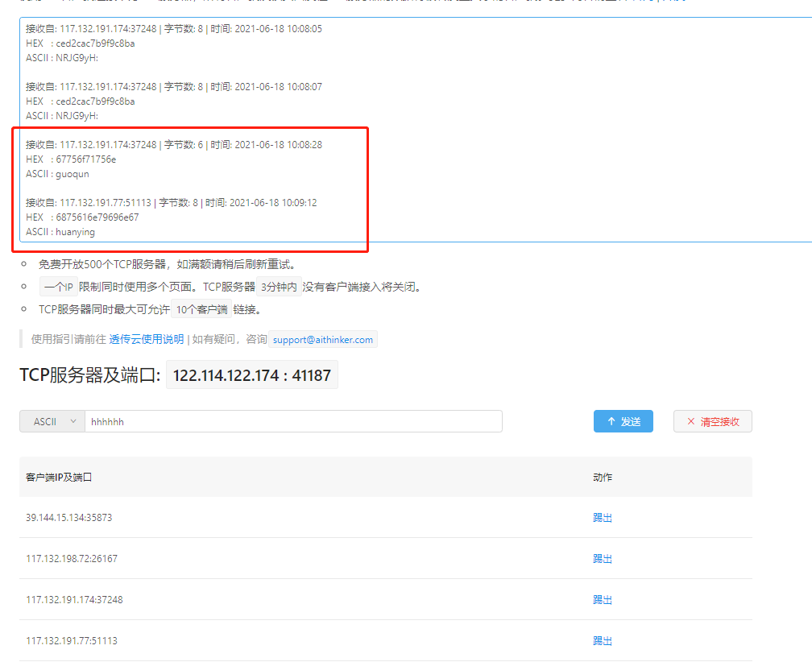Open the 透传云使用说明 link
The height and width of the screenshot is (662, 812).
[x=146, y=340]
